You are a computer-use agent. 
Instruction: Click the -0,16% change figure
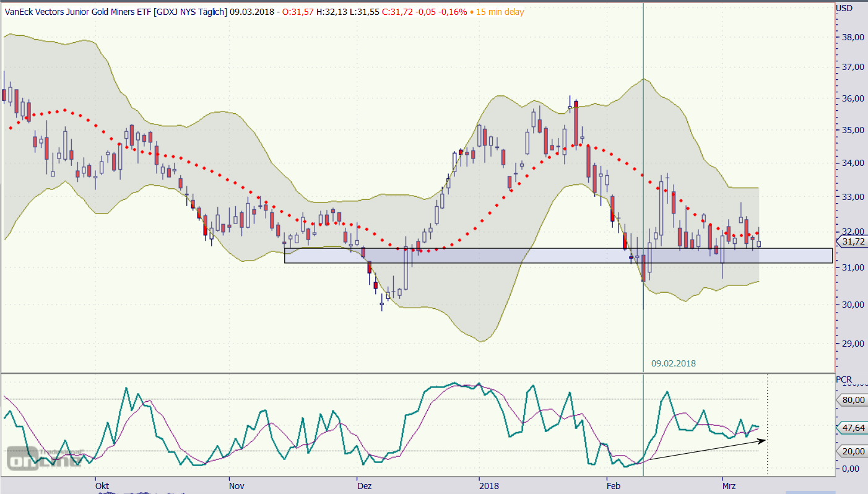pyautogui.click(x=453, y=12)
